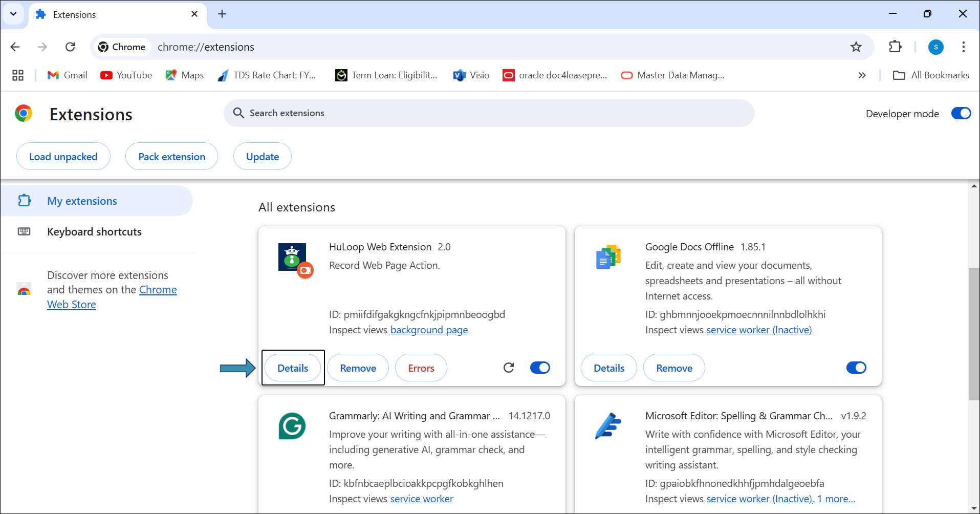980x514 pixels.
Task: Reload the HuLoop Web Extension
Action: click(509, 368)
